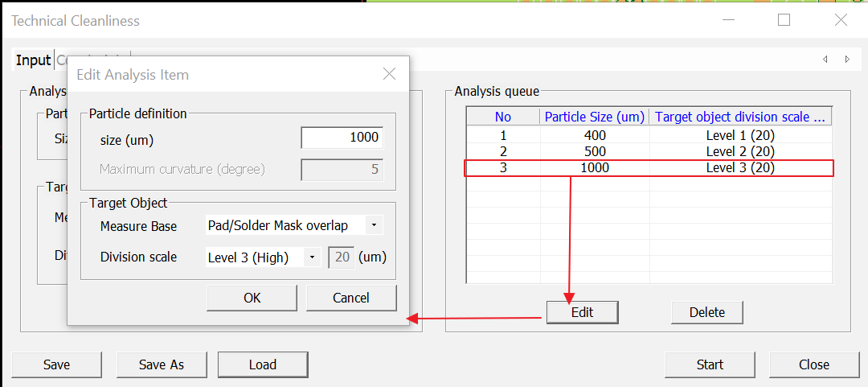The width and height of the screenshot is (868, 387).
Task: Click the Edit button under queue
Action: coord(582,312)
